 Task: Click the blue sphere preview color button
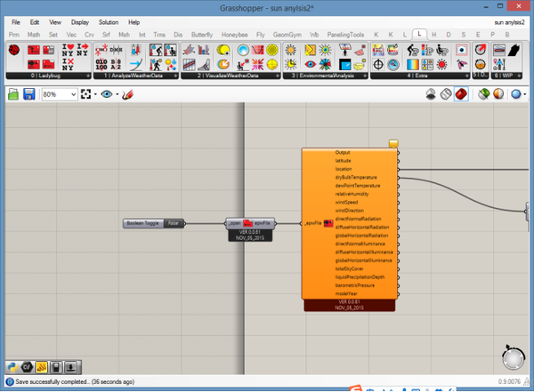click(517, 94)
